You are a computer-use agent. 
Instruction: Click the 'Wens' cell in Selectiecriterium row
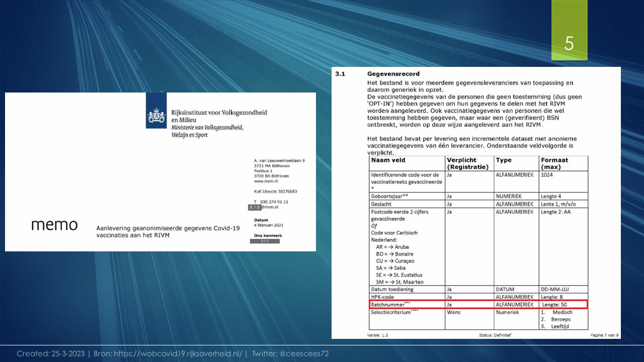469,319
